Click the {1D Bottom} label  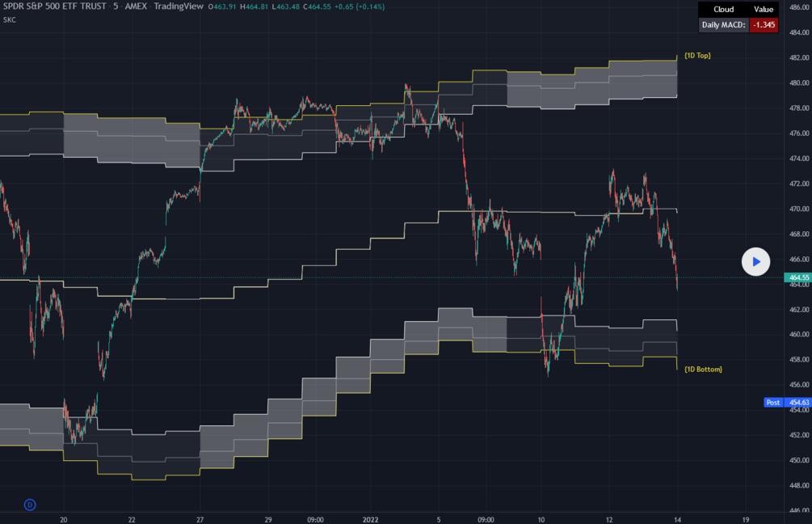[x=703, y=369]
